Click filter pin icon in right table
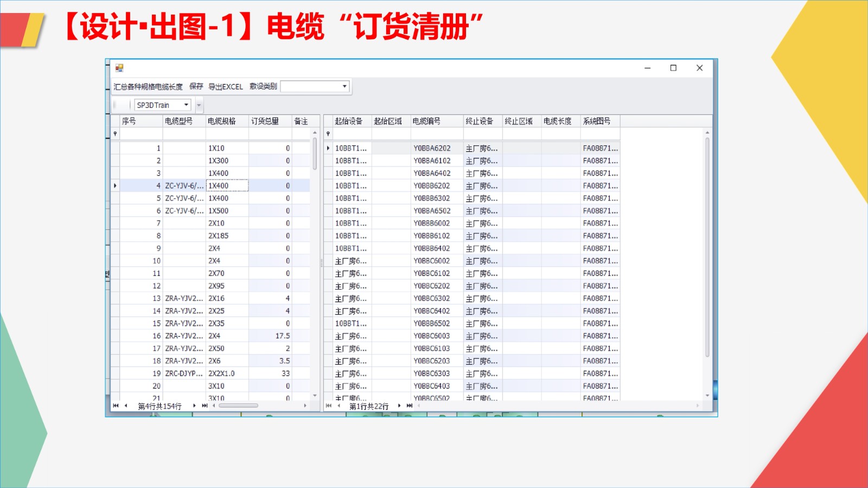This screenshot has height=488, width=868. click(x=328, y=134)
